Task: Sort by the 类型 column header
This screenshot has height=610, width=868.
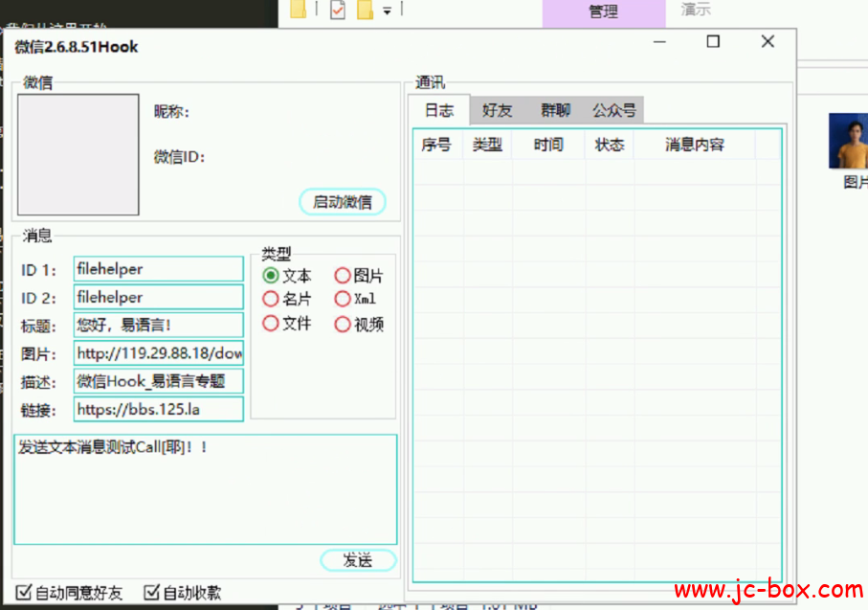Action: (488, 146)
